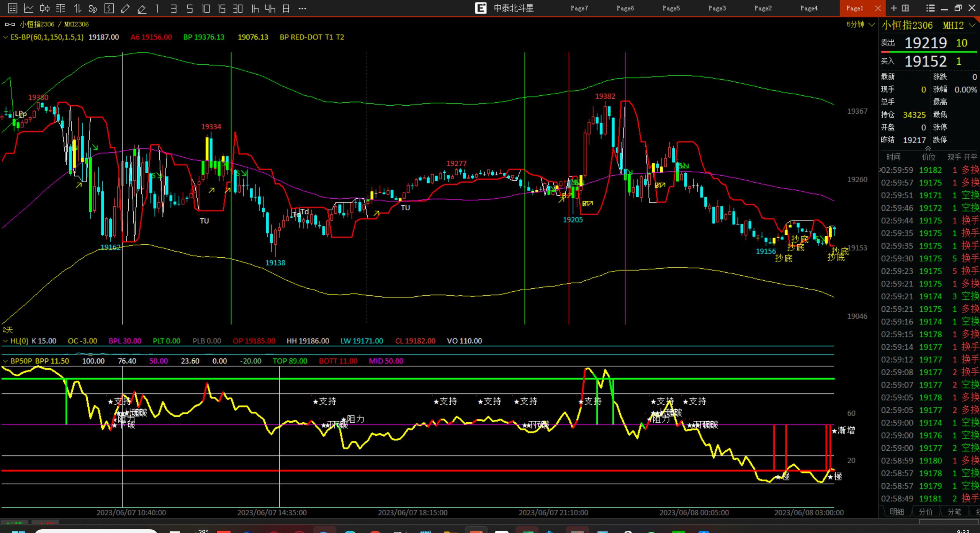This screenshot has height=533, width=980.
Task: Click the 2天 range label
Action: [7, 330]
